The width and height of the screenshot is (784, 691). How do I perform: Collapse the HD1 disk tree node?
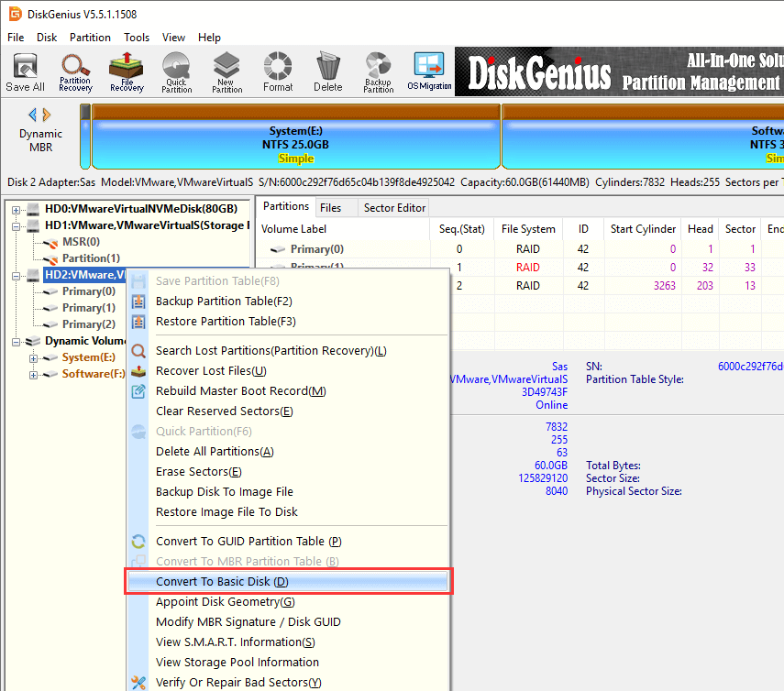point(16,225)
